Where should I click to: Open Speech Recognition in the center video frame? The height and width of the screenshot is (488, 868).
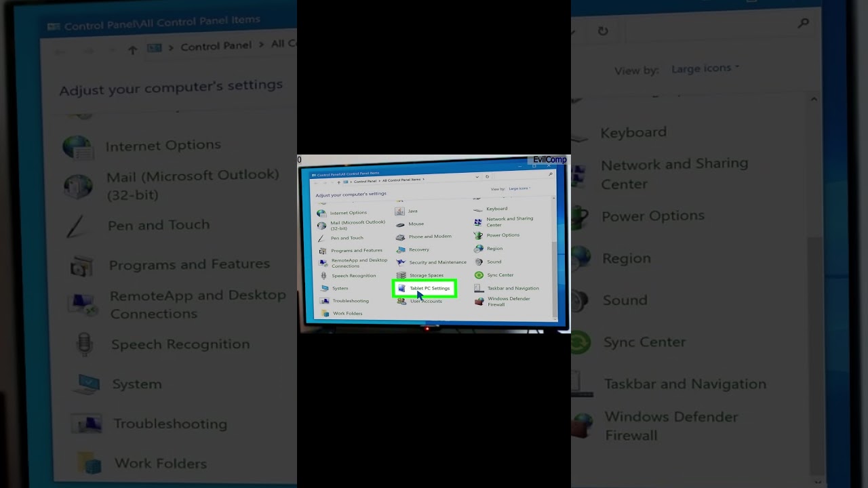347,276
